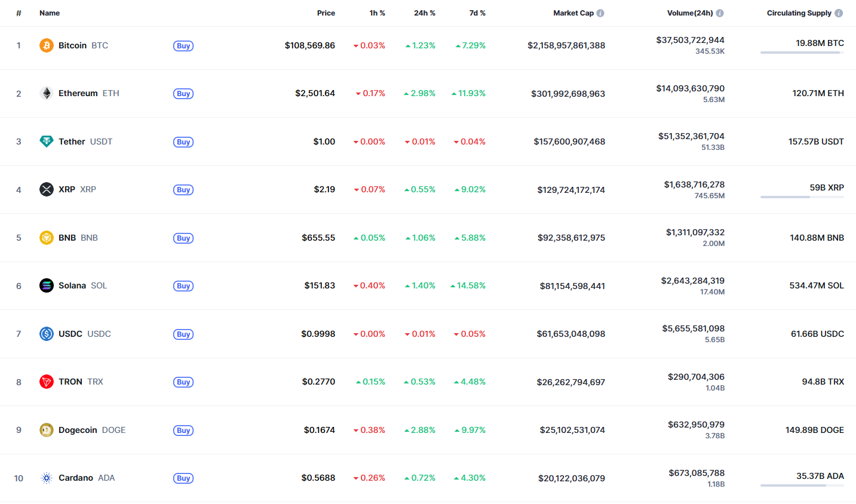Click the XRP logo icon
856x504 pixels.
coord(47,189)
